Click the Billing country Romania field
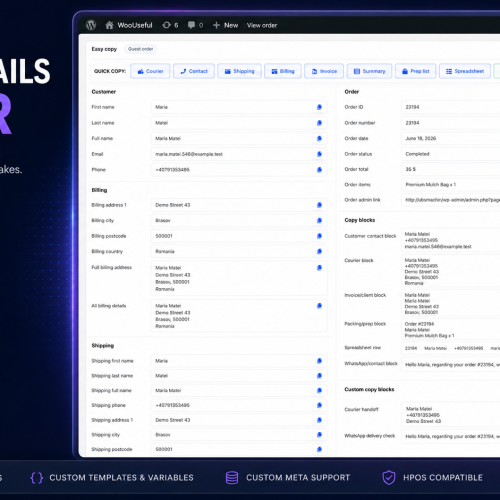 pos(239,251)
